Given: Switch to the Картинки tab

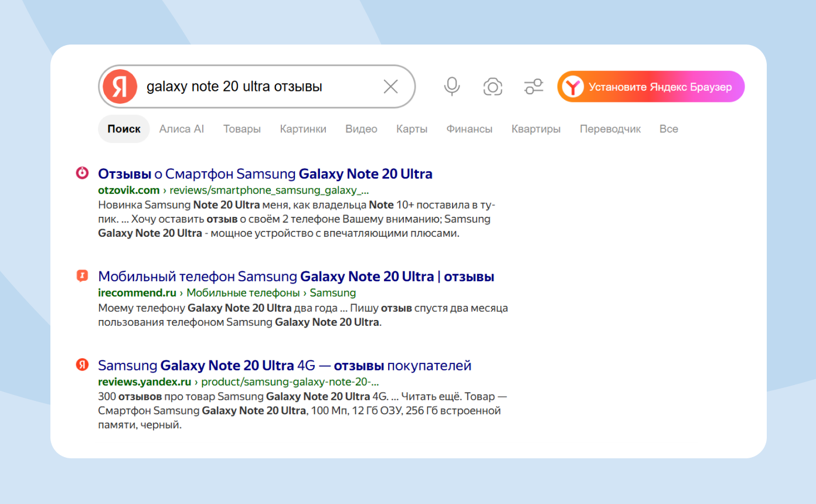Looking at the screenshot, I should [x=303, y=129].
